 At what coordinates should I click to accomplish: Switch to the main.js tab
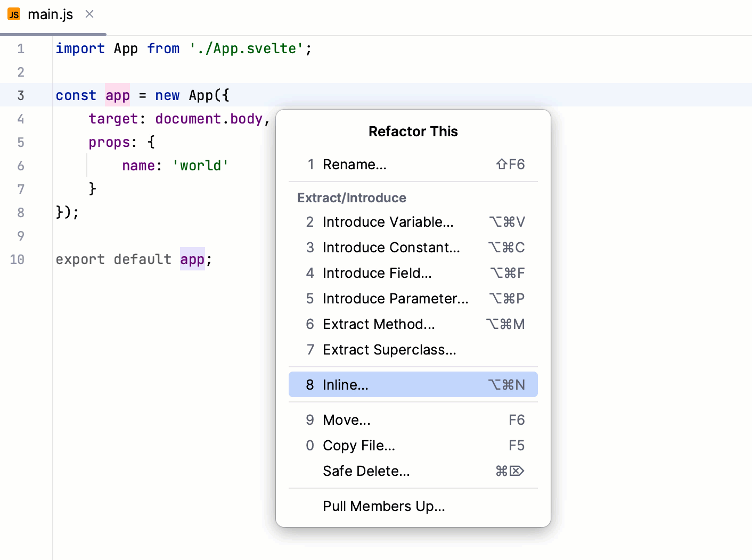point(51,14)
